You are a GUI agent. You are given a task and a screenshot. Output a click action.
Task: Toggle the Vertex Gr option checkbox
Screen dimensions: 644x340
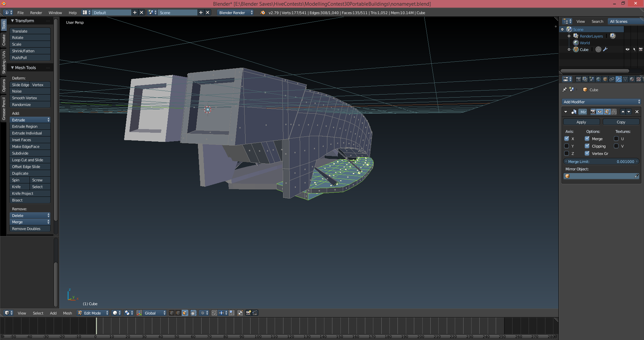pyautogui.click(x=587, y=153)
